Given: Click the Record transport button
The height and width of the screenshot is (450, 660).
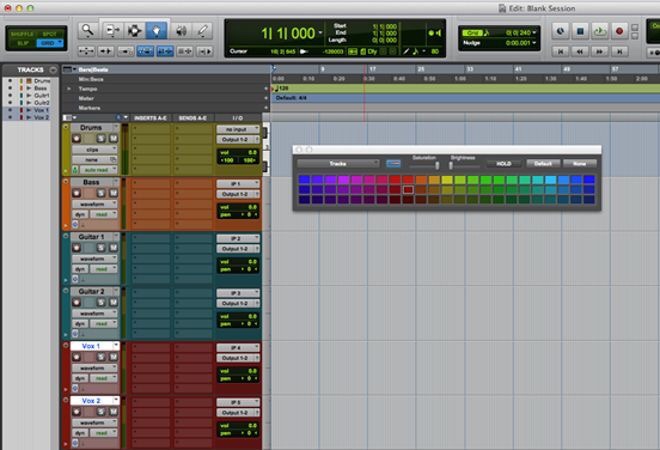Looking at the screenshot, I should [x=618, y=31].
